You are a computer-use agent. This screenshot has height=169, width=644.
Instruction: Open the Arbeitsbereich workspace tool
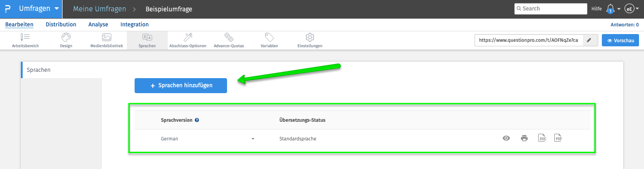point(25,40)
